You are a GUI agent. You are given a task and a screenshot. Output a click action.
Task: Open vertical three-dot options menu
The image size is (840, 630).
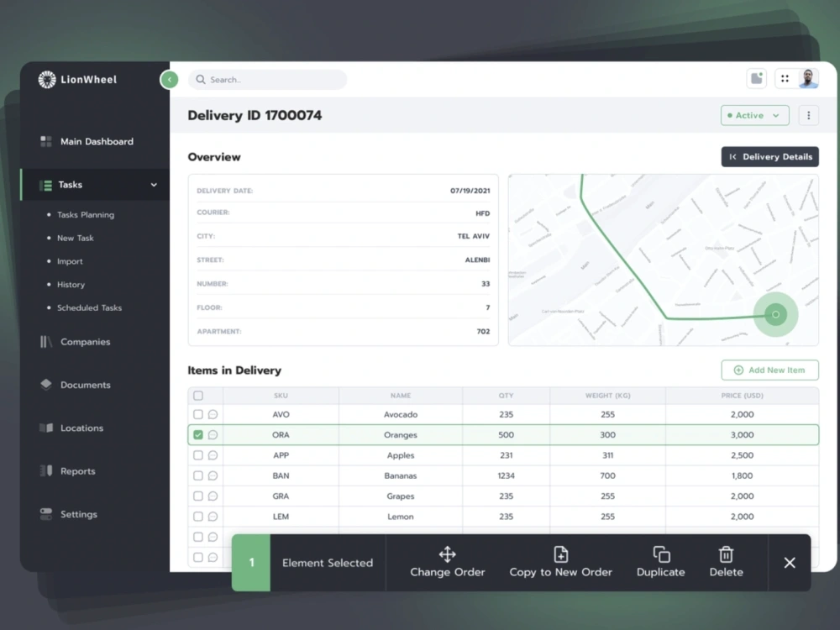click(808, 115)
